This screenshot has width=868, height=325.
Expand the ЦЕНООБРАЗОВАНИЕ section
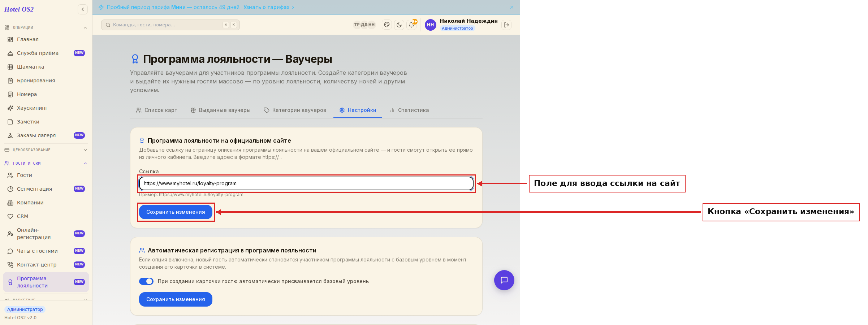[x=46, y=150]
